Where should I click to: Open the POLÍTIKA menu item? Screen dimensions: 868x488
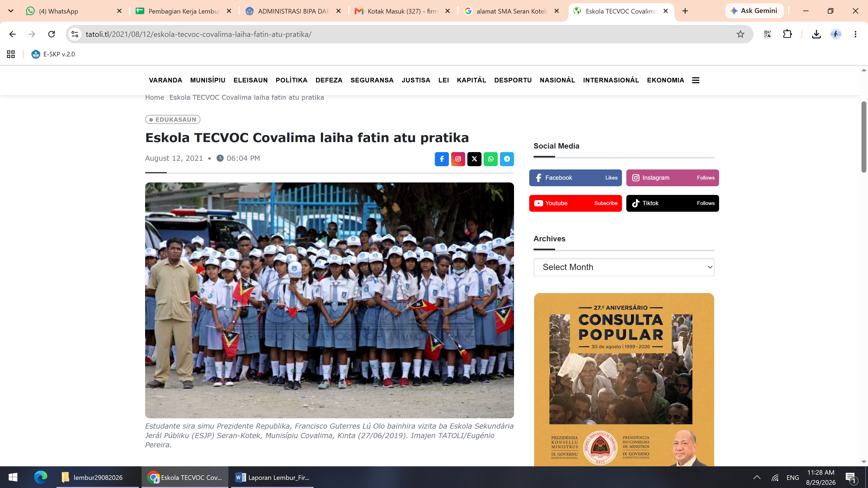292,80
